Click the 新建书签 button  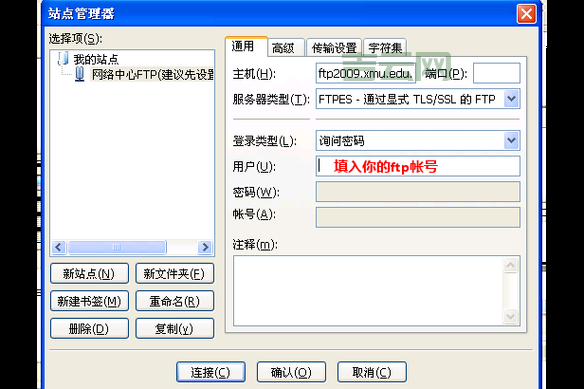tap(89, 301)
